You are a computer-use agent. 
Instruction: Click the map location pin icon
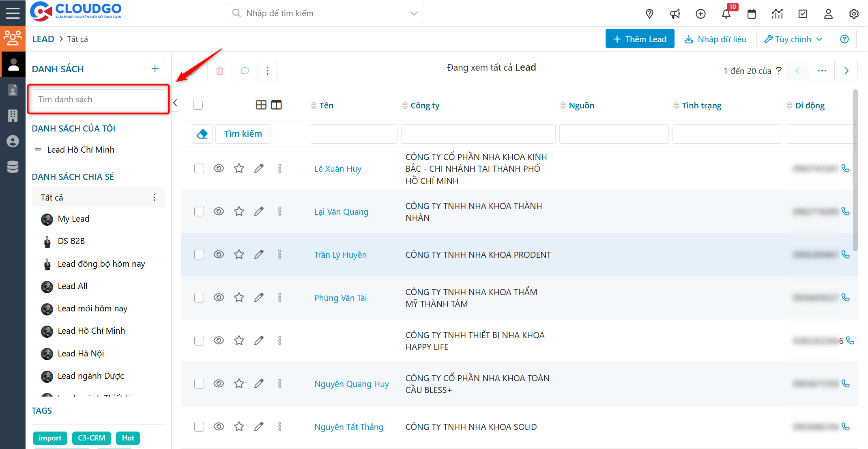(649, 14)
